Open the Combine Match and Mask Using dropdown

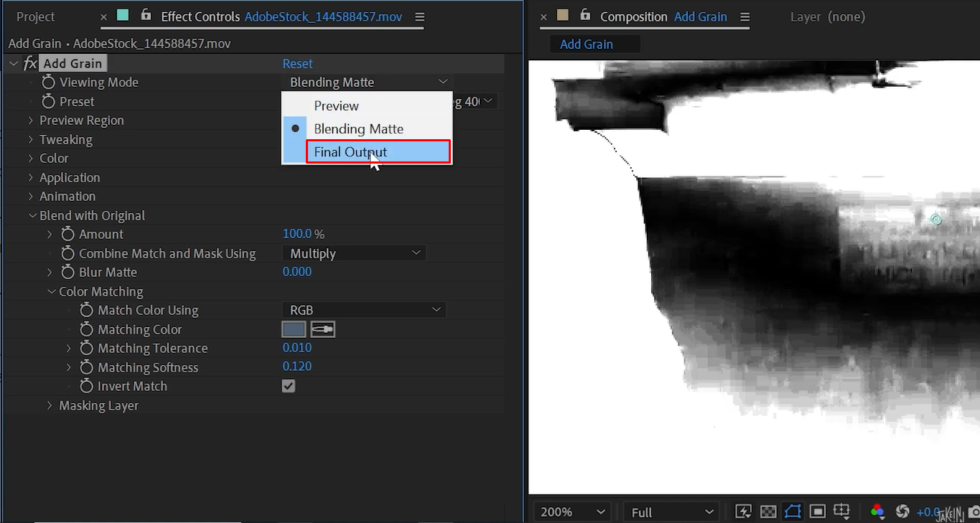click(x=354, y=253)
